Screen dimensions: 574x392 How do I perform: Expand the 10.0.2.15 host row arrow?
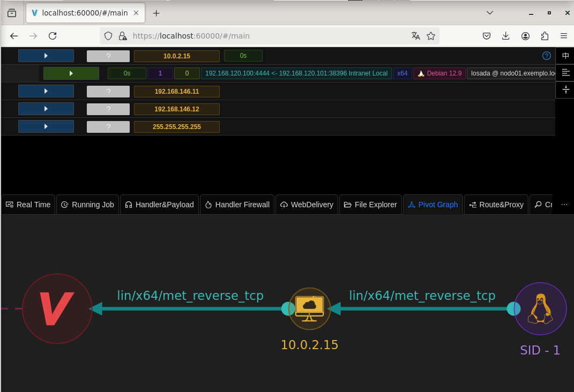coord(46,56)
